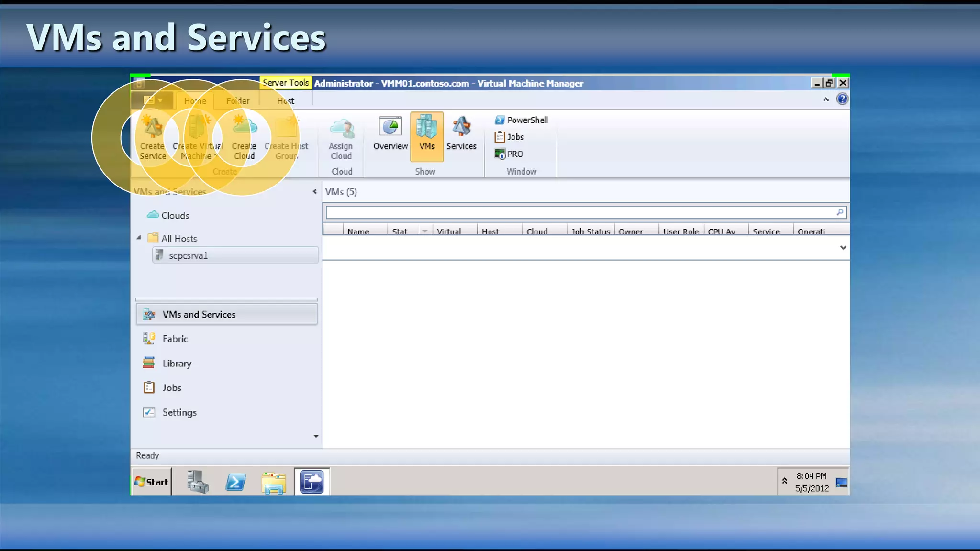This screenshot has width=980, height=551.
Task: Click the help question mark icon
Action: coord(842,99)
